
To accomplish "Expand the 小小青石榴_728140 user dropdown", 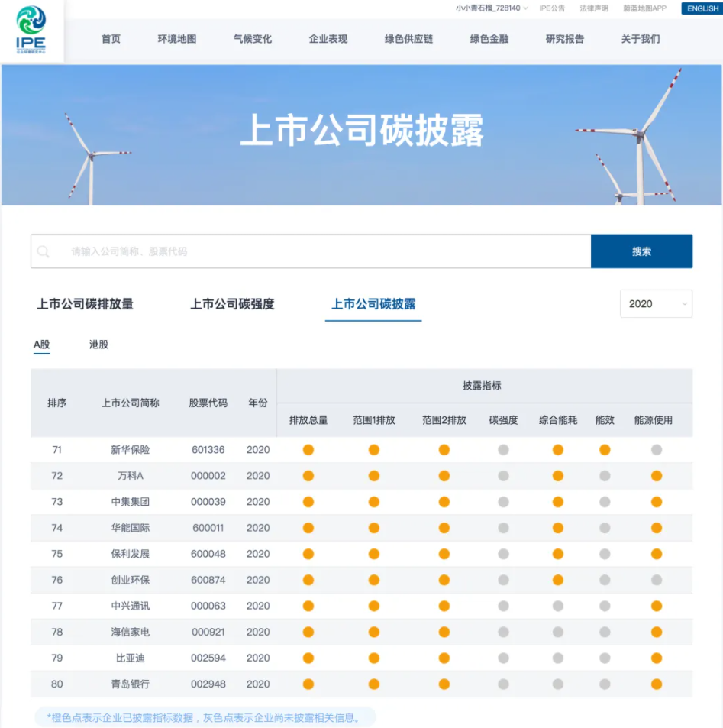I will [492, 8].
